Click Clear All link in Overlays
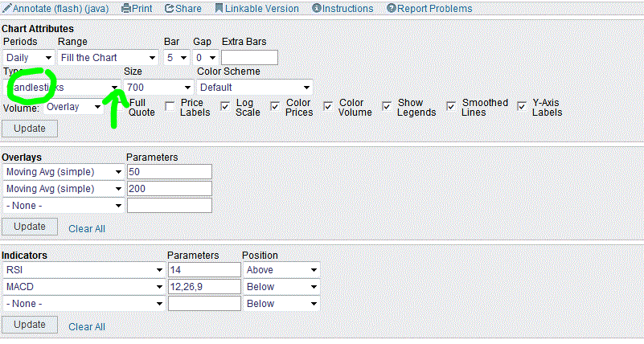The width and height of the screenshot is (644, 344). 87,229
